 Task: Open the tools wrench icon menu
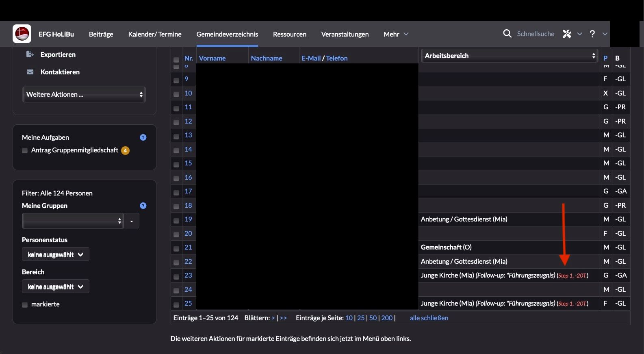pos(567,34)
